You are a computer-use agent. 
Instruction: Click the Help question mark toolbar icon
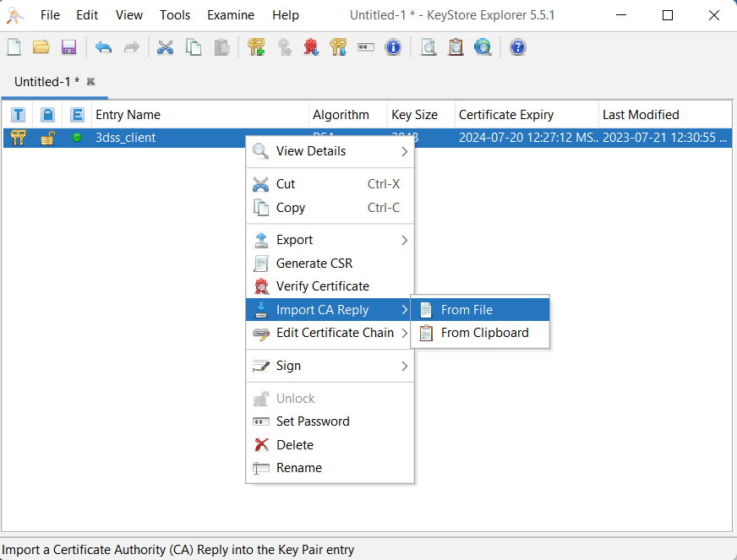(x=517, y=47)
